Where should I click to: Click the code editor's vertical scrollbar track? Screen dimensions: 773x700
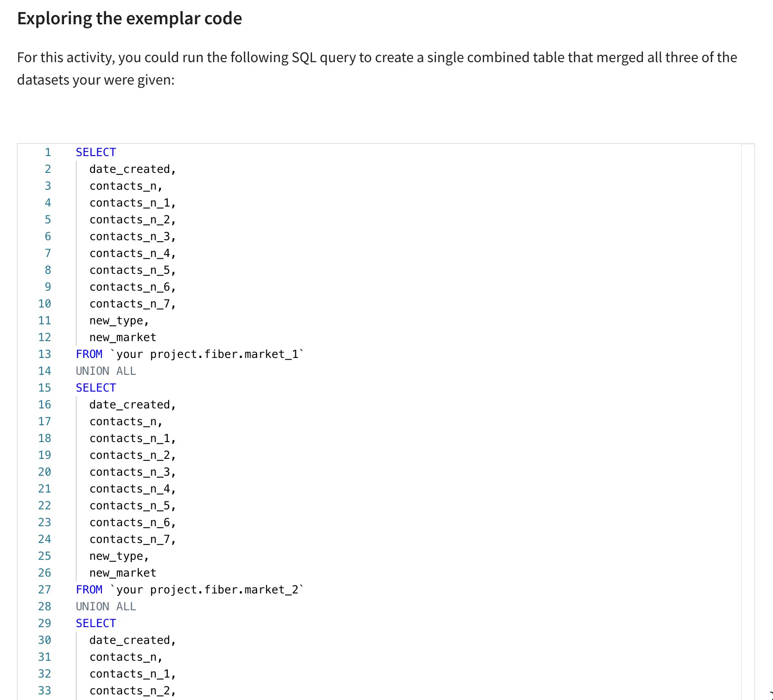click(748, 421)
